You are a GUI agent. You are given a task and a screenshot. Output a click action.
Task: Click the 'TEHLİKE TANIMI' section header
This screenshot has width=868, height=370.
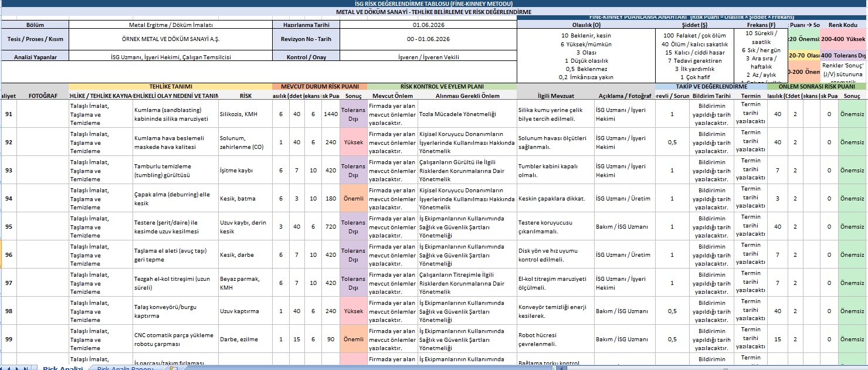(x=171, y=86)
